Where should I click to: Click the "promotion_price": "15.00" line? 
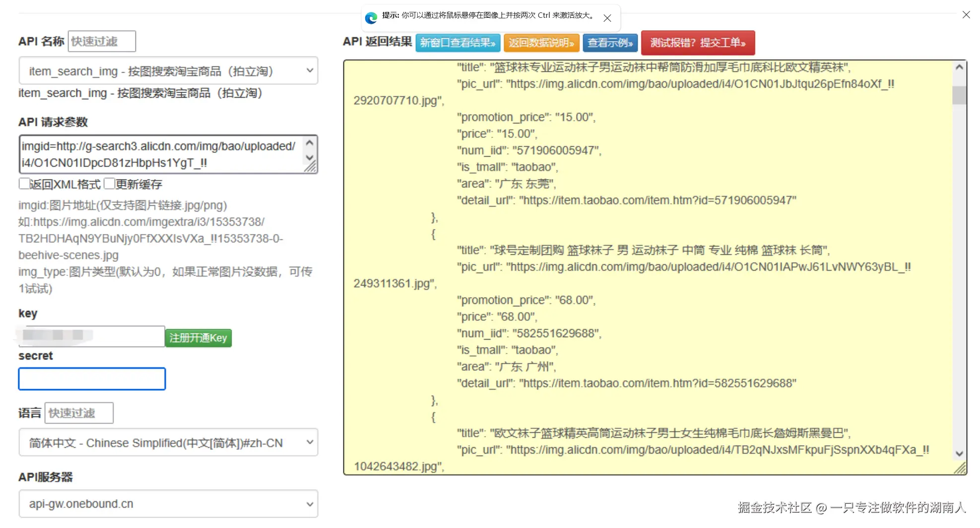[526, 117]
